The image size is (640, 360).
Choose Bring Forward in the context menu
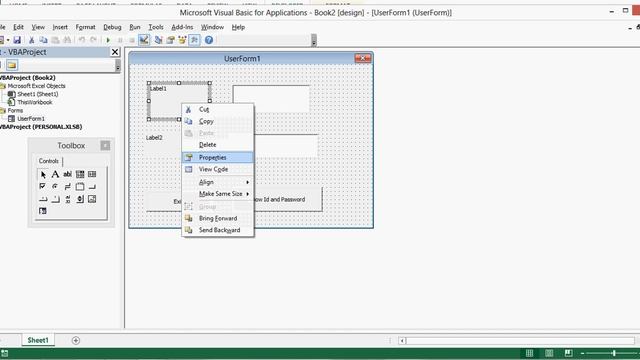click(218, 218)
